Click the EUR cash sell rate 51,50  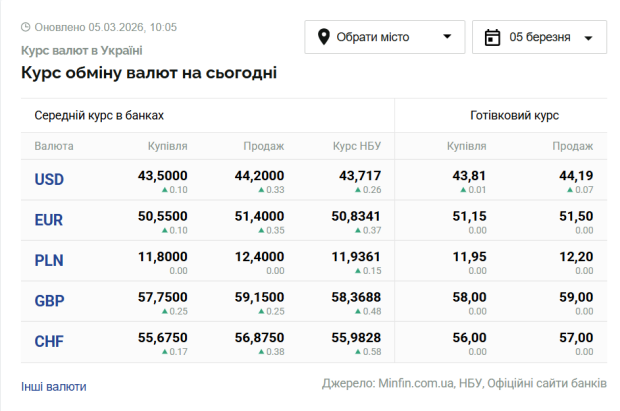click(x=576, y=216)
